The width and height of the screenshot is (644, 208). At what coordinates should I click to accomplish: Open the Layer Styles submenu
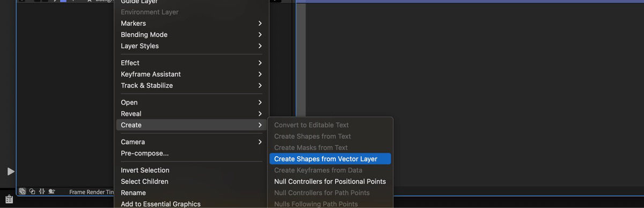[191, 46]
